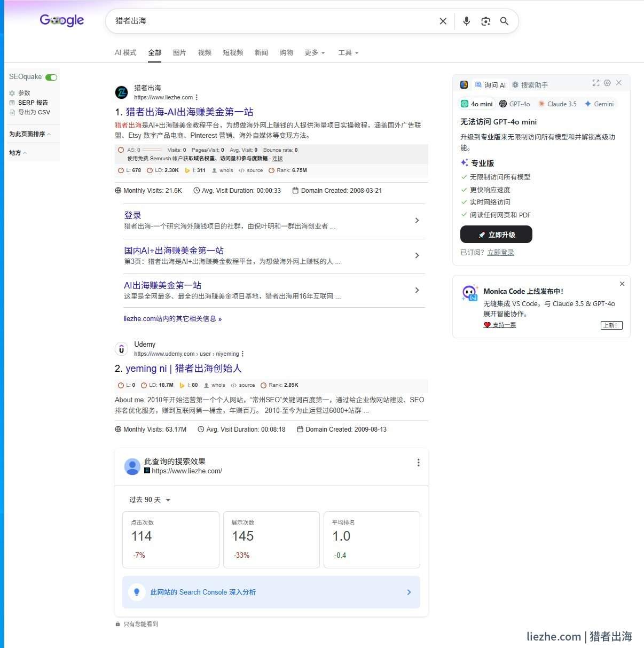This screenshot has height=648, width=644.
Task: Expand the 登录 sitelink chevron
Action: [417, 220]
